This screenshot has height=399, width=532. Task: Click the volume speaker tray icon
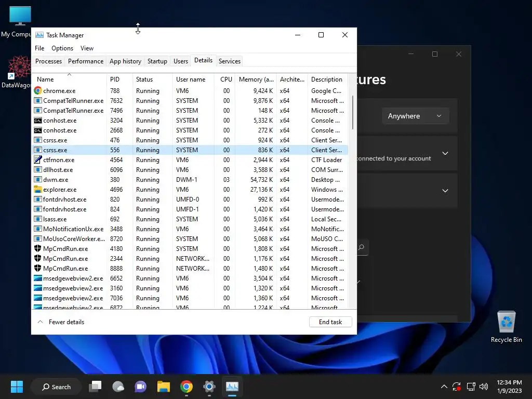[484, 387]
